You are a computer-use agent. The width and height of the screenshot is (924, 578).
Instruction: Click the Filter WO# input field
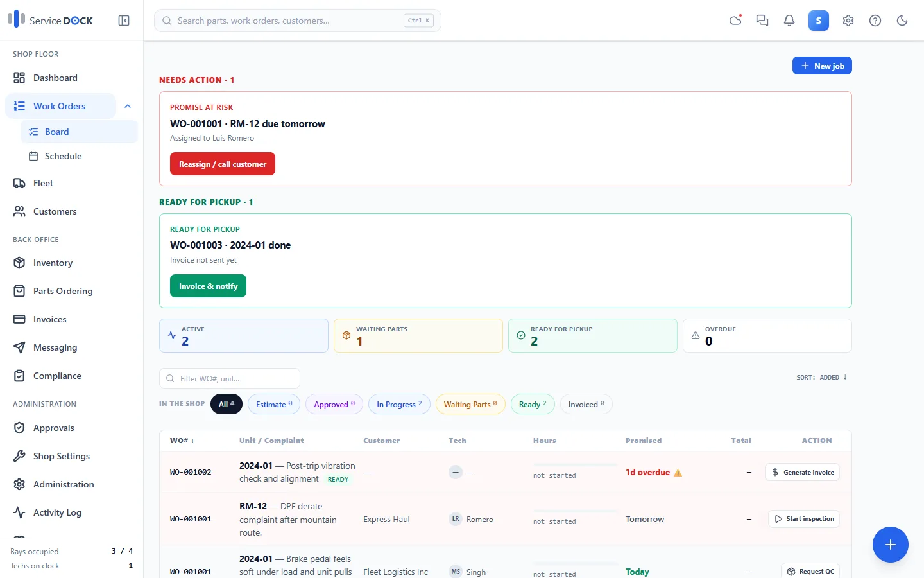click(x=230, y=378)
